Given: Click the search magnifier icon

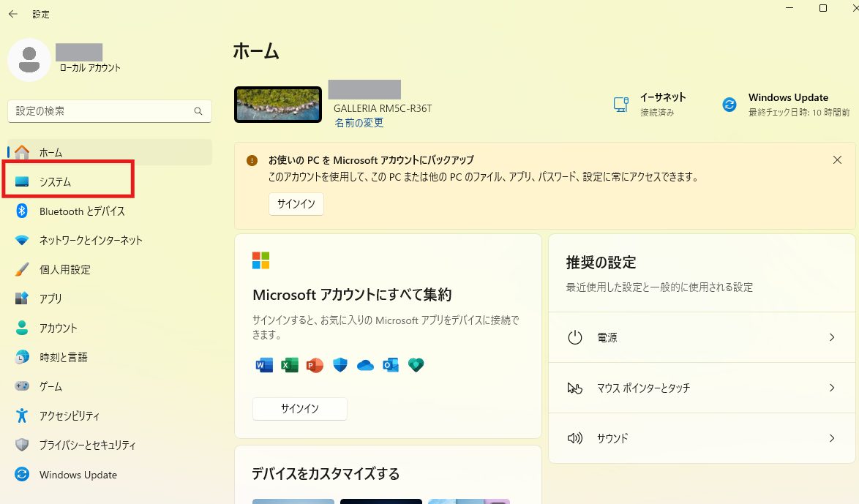Looking at the screenshot, I should [x=198, y=111].
